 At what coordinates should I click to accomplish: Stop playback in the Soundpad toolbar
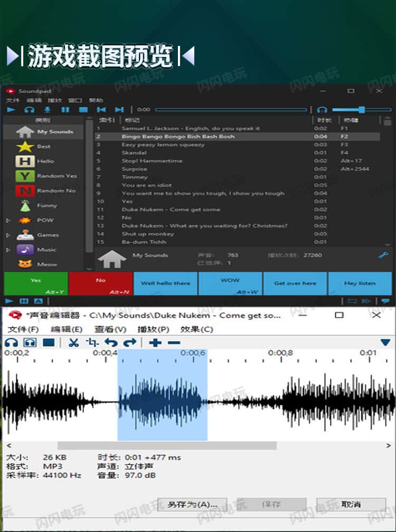pos(83,110)
